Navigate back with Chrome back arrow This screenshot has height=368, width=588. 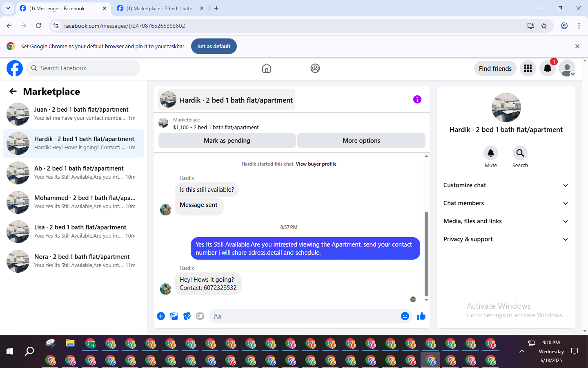coord(9,26)
